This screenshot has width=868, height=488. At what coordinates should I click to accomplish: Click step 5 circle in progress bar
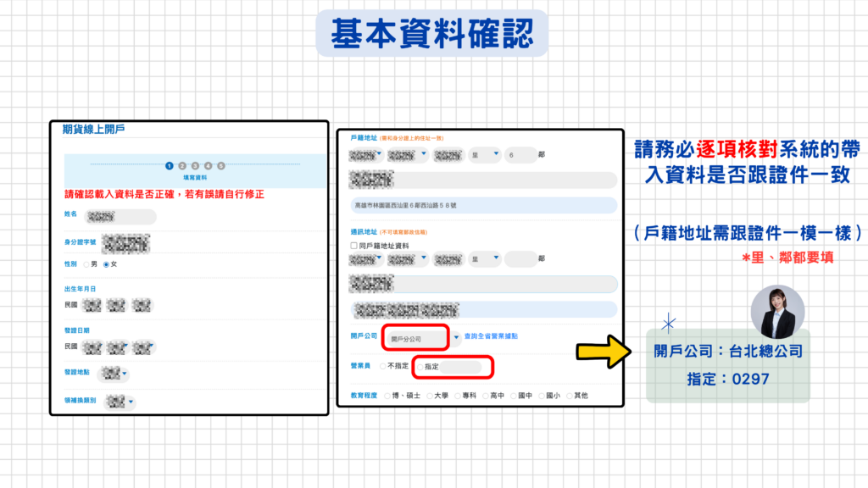point(221,166)
